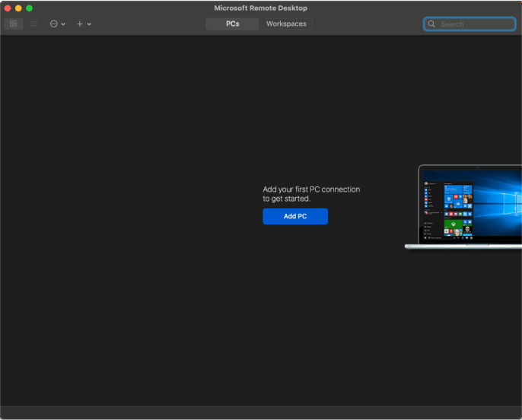Close the Remote Desktop window
522x420 pixels.
point(8,8)
